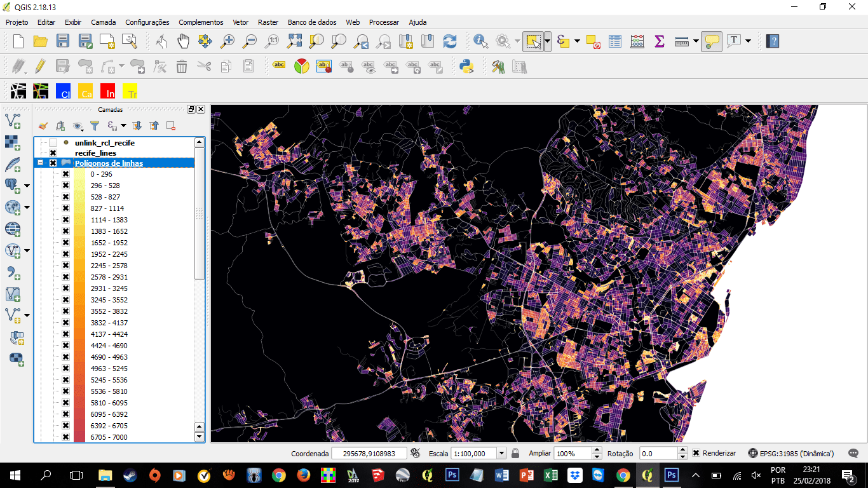Screen dimensions: 868x488
Task: Click the color swatch for 0 - 296
Action: click(x=81, y=174)
